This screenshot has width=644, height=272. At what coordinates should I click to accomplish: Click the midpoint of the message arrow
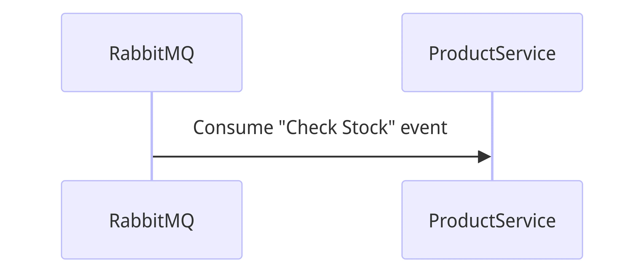point(322,157)
